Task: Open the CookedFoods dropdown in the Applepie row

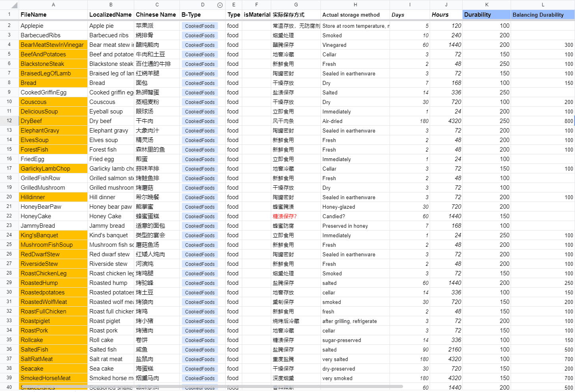Action: [200, 26]
